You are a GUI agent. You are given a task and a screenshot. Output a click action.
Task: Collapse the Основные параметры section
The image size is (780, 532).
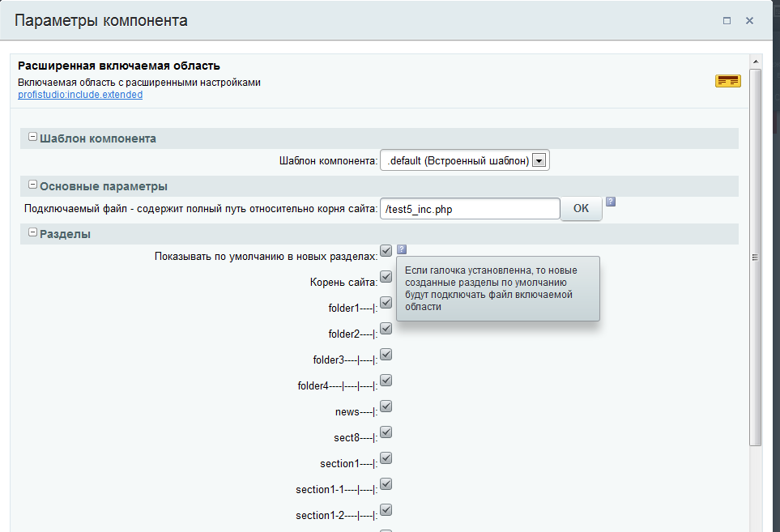[x=33, y=185]
